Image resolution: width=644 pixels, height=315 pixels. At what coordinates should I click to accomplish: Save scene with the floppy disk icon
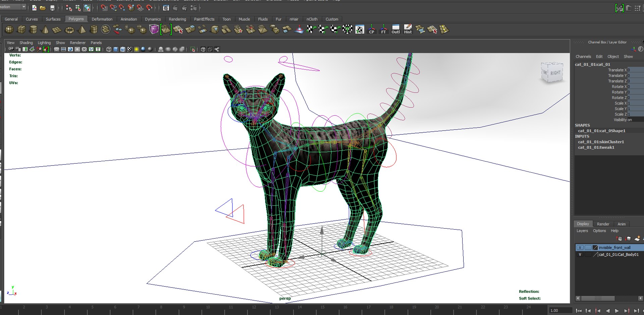tap(52, 7)
